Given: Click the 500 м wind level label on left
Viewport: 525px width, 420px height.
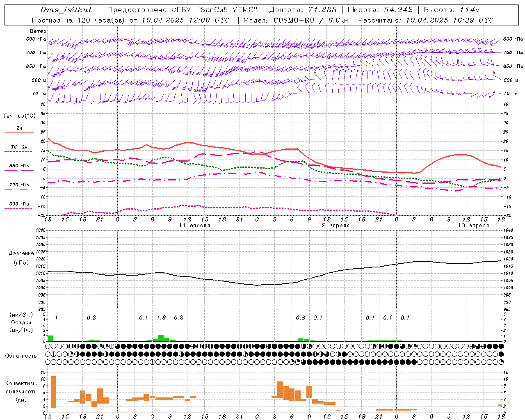Looking at the screenshot, I should [x=39, y=80].
